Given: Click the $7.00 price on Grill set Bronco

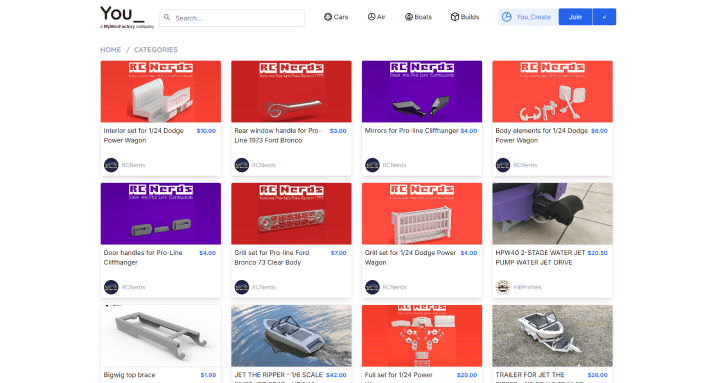Looking at the screenshot, I should pos(339,252).
